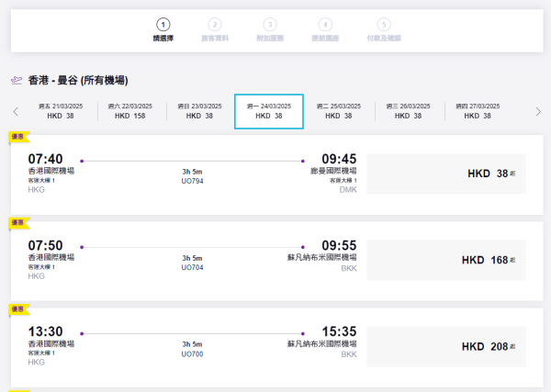Click arrival time 15:35
The image size is (551, 392).
point(339,331)
